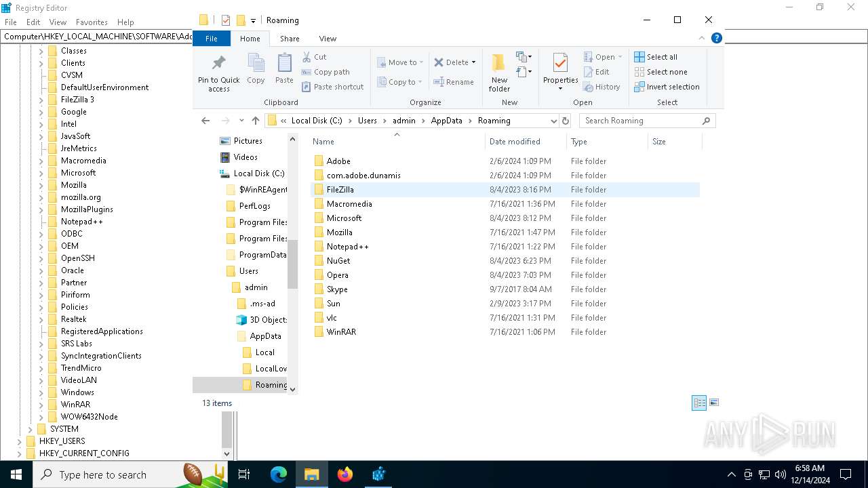
Task: Collapse the Explorer ribbon chevron
Action: (x=703, y=39)
